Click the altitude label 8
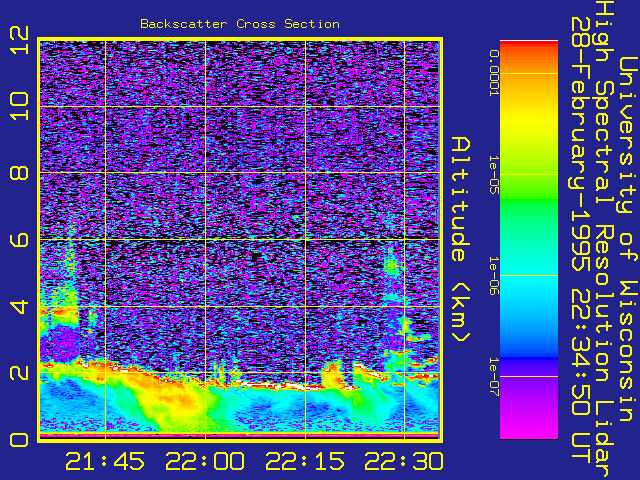This screenshot has height=480, width=640. point(19,173)
